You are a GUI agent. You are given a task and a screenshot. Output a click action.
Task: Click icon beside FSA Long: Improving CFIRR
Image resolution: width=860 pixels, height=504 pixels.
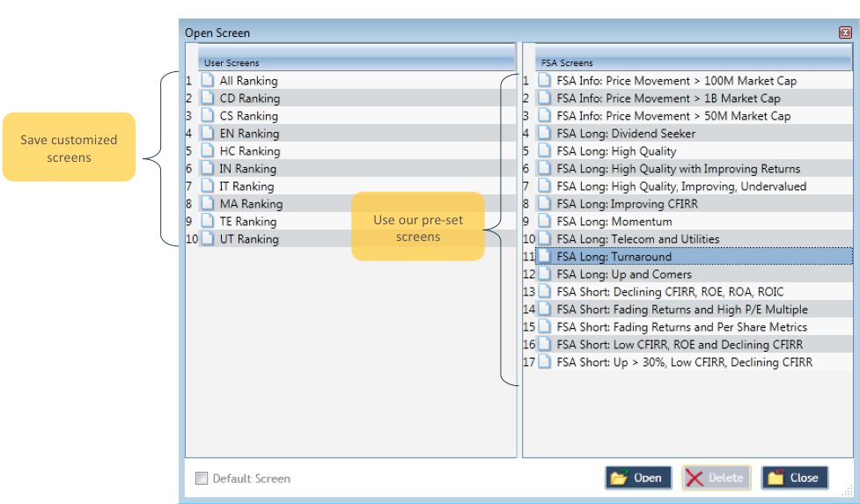pyautogui.click(x=544, y=203)
